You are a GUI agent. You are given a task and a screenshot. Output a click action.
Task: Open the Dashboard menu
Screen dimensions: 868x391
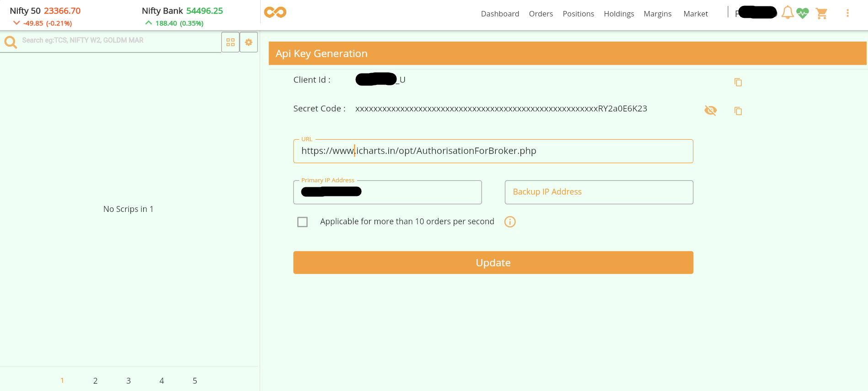pyautogui.click(x=500, y=14)
